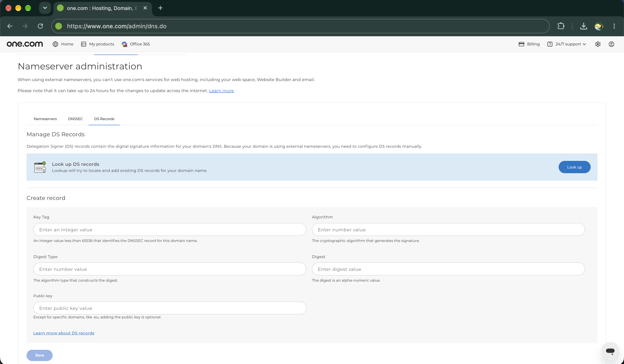Expand the 24/7 support dropdown

coord(566,44)
